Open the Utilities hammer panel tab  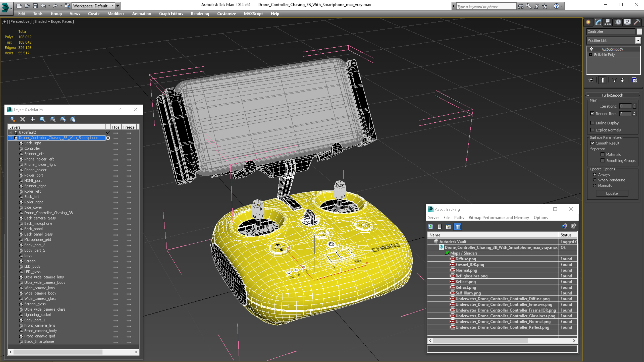click(x=637, y=22)
